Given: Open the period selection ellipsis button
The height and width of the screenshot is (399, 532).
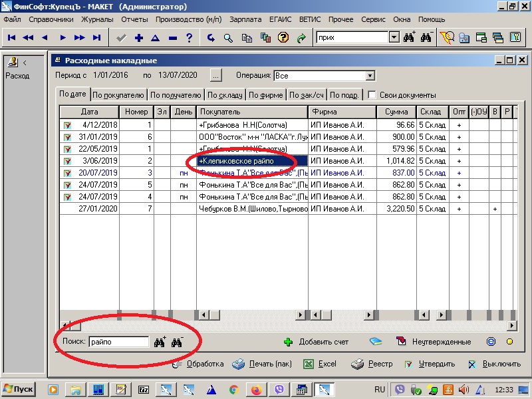Looking at the screenshot, I should [215, 75].
